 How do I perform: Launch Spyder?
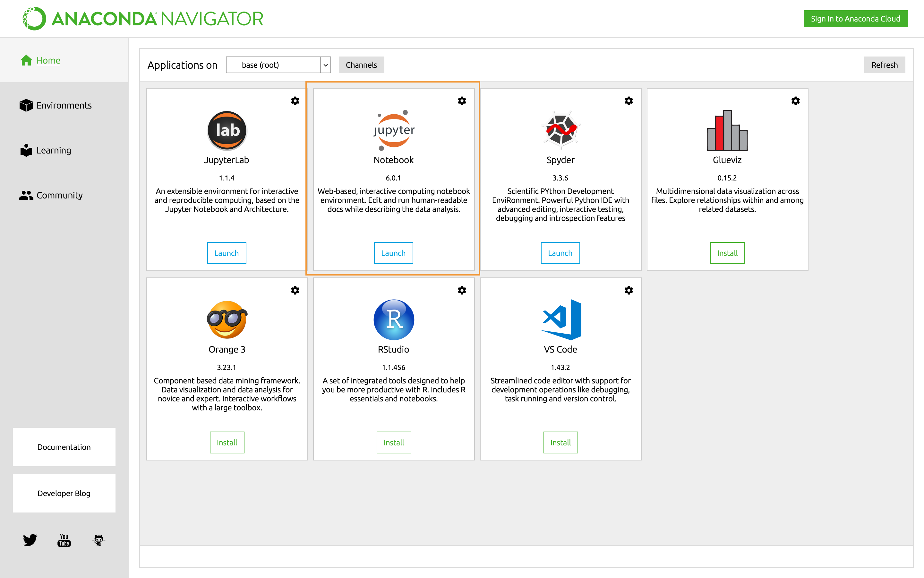[560, 253]
